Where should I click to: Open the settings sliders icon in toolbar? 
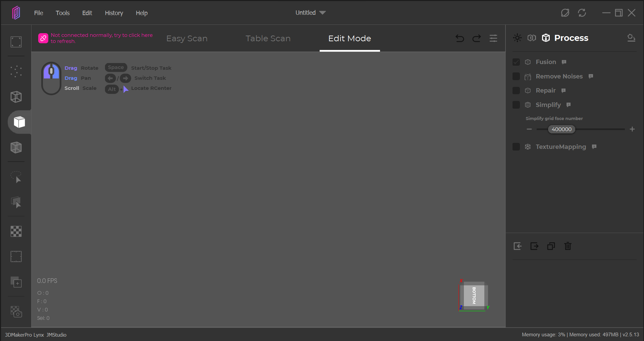pos(493,39)
